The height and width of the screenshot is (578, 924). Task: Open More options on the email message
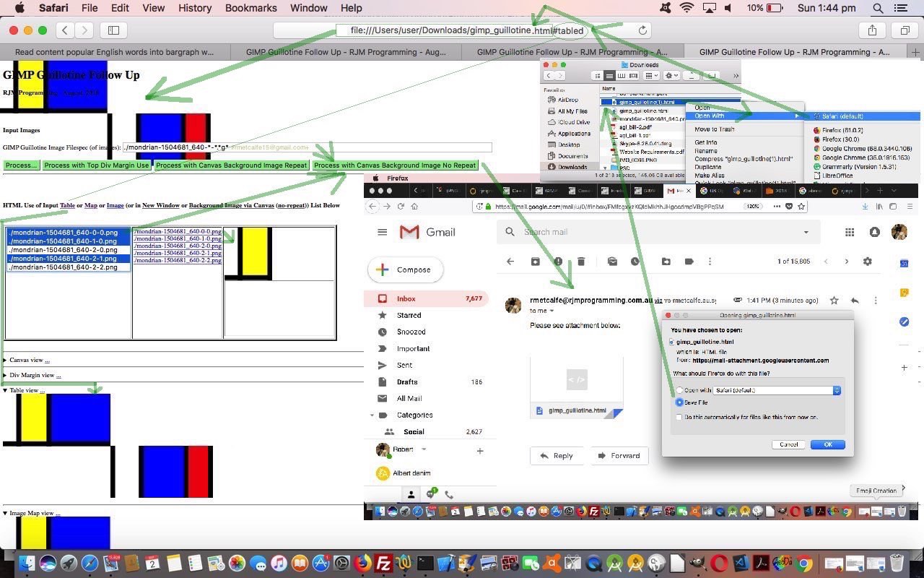(x=875, y=301)
